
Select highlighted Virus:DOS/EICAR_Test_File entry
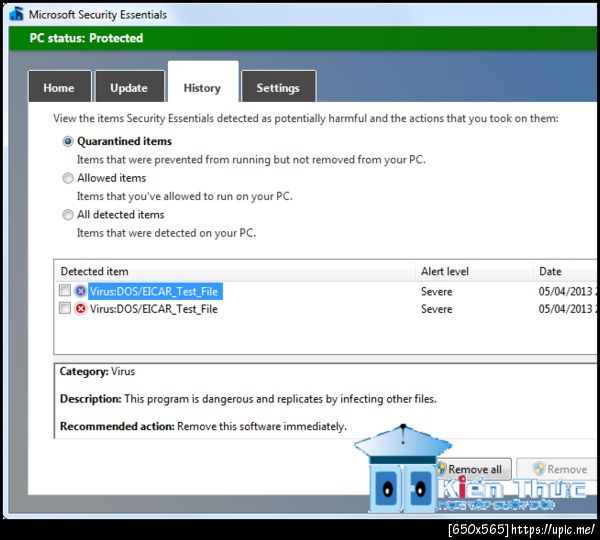pyautogui.click(x=155, y=291)
